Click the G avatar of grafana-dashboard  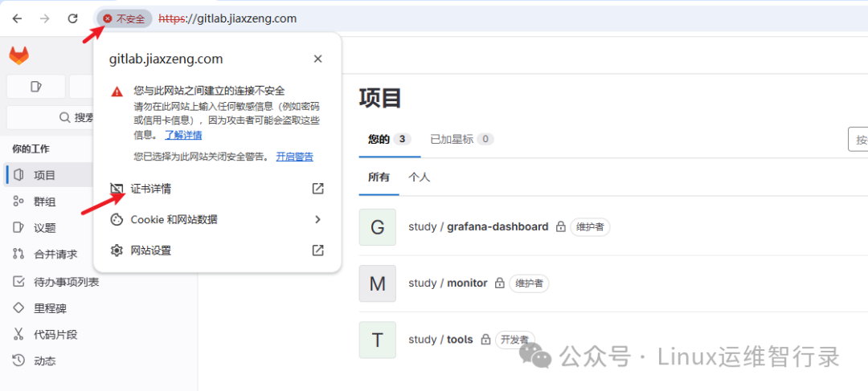tap(378, 227)
